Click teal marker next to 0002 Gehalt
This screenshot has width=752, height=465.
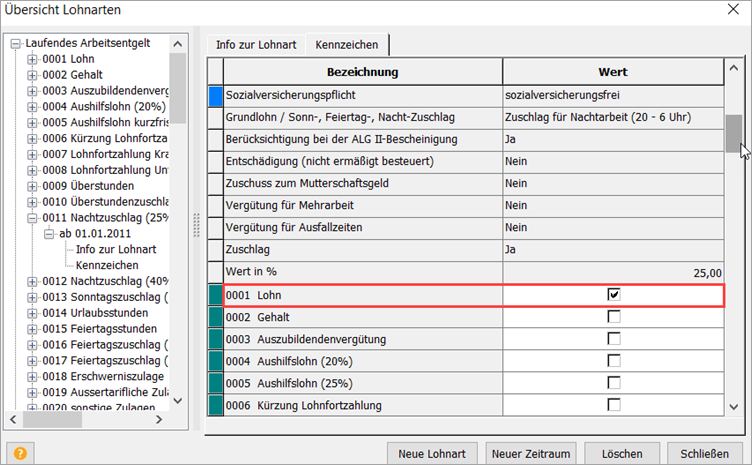point(215,316)
